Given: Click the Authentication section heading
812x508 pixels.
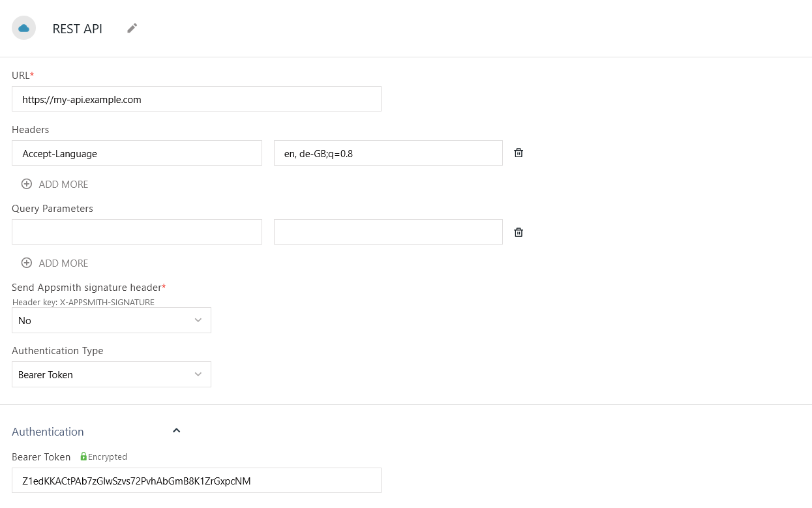Looking at the screenshot, I should coord(48,431).
